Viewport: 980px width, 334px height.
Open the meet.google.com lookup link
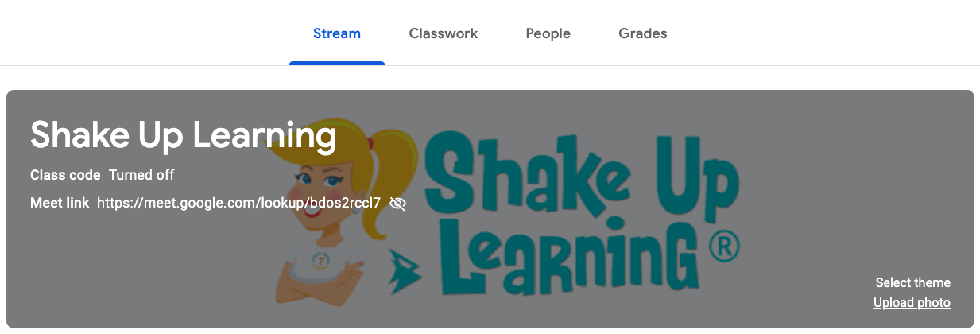pos(239,203)
